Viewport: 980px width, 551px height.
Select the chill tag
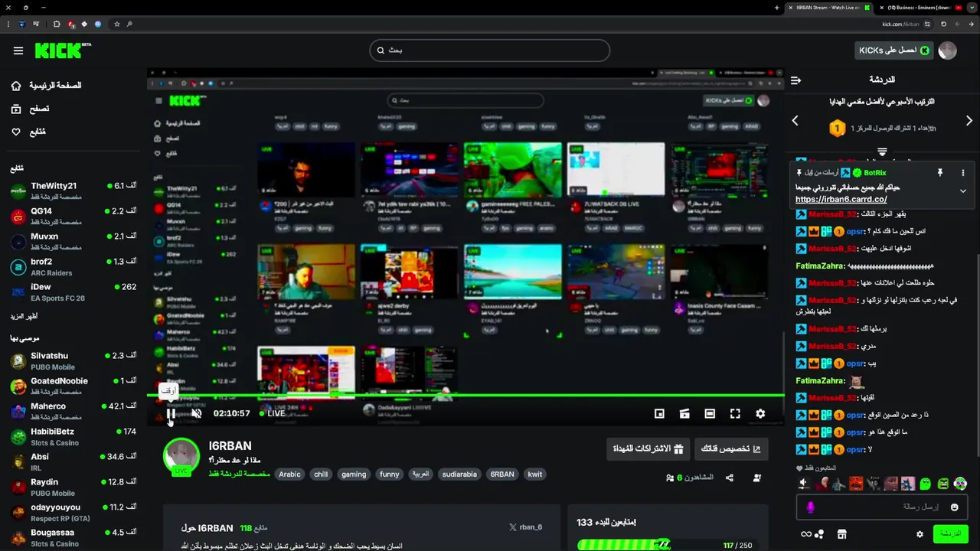[x=321, y=474]
